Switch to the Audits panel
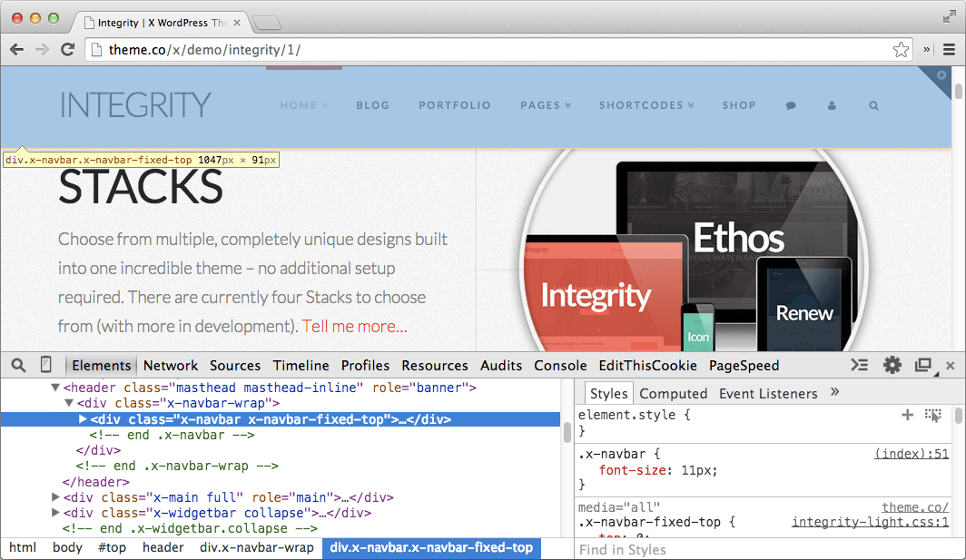Viewport: 966px width, 560px height. tap(501, 366)
